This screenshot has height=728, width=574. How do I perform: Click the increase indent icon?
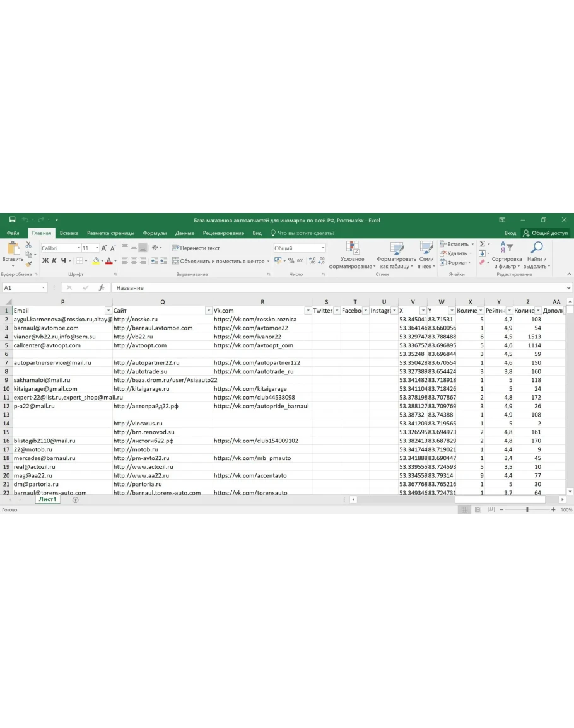click(163, 261)
